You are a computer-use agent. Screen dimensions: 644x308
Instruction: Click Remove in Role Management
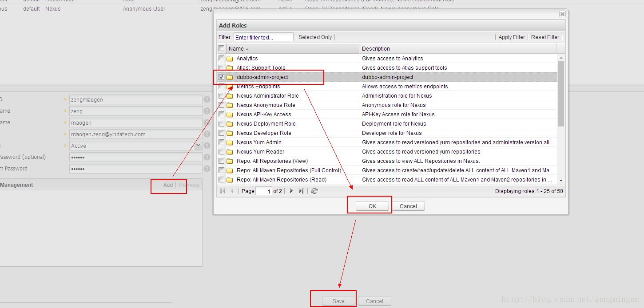pyautogui.click(x=189, y=185)
